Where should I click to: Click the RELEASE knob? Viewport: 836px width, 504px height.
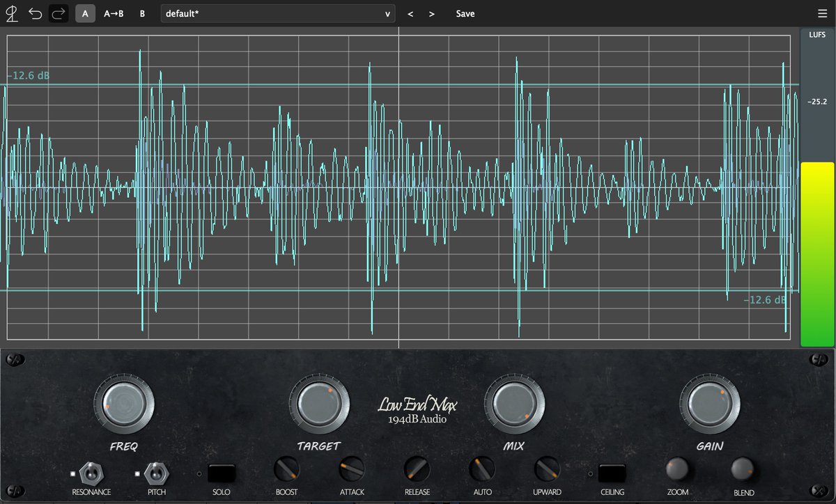point(417,470)
